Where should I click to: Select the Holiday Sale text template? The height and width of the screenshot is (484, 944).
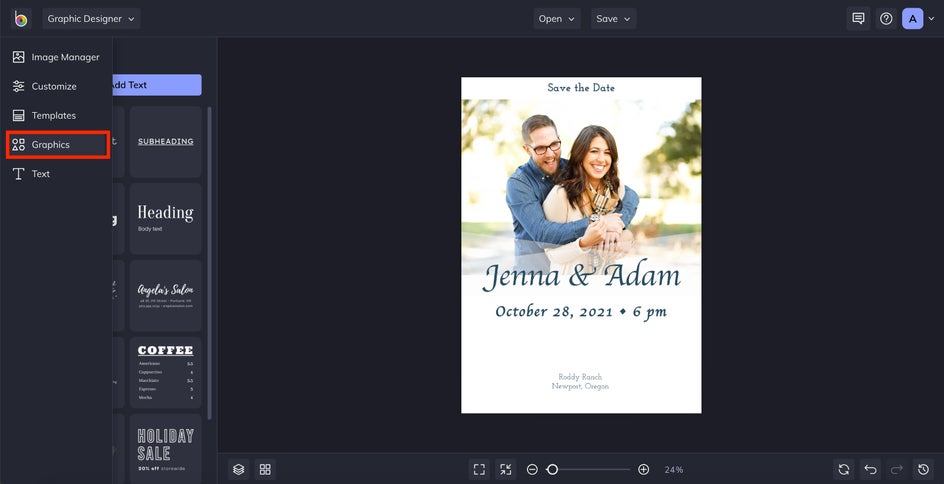(x=165, y=448)
